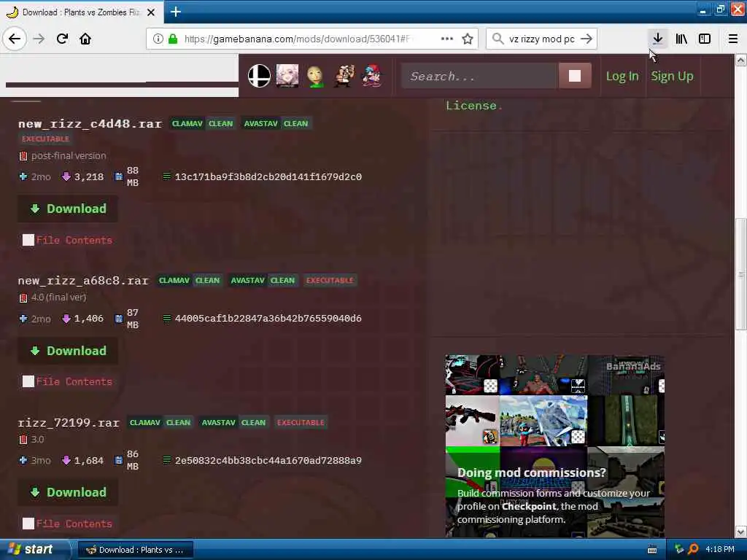Click the rizz_72199.rar file name

tap(69, 423)
